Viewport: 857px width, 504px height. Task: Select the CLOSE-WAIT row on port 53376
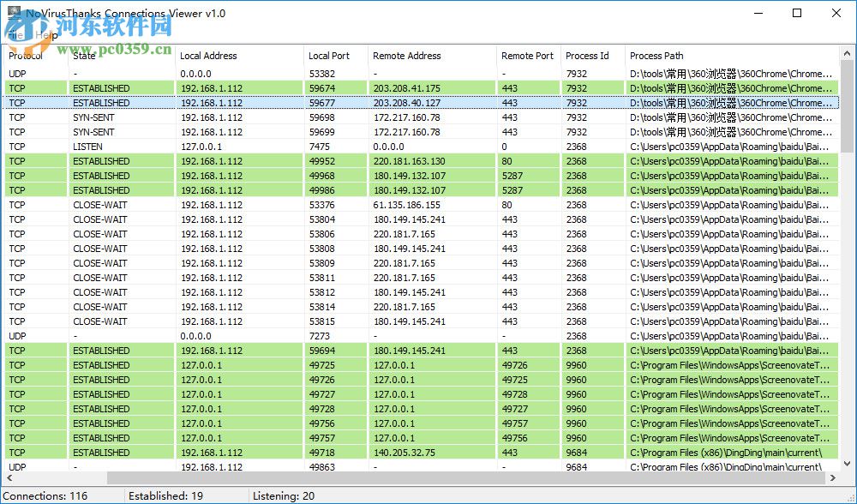point(257,205)
